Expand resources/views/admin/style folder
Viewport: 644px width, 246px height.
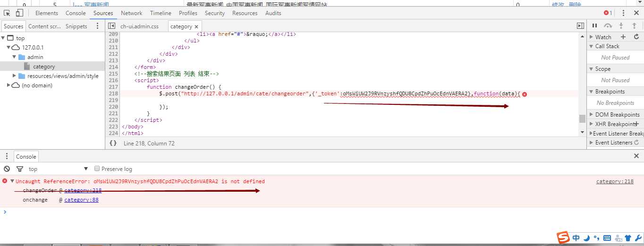coord(14,76)
